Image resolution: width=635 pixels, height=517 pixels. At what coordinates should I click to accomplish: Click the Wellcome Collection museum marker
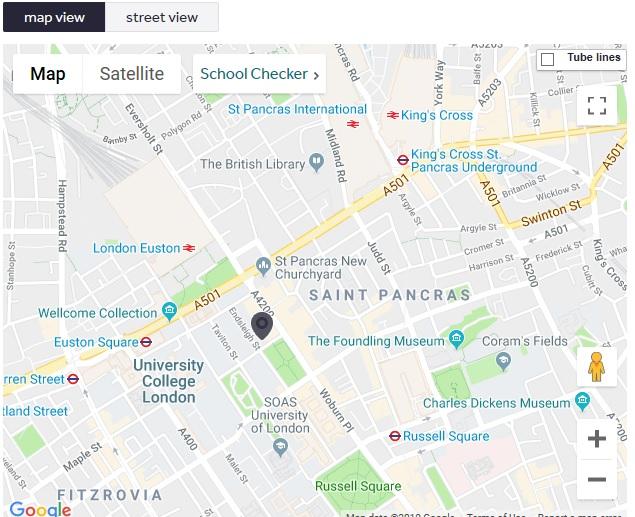169,312
